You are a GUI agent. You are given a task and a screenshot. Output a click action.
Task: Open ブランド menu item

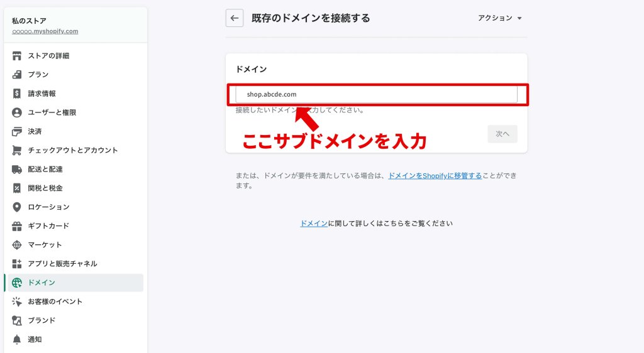click(75, 320)
